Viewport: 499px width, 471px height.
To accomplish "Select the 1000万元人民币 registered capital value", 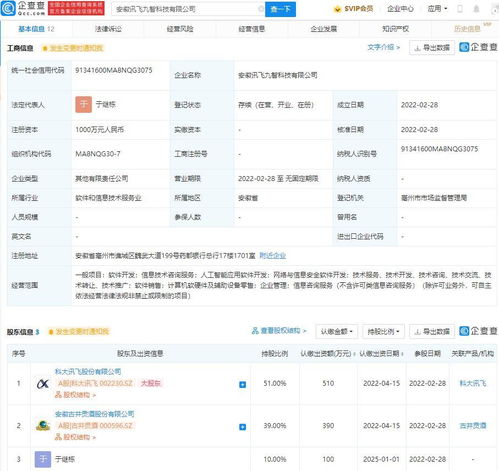I will point(100,130).
